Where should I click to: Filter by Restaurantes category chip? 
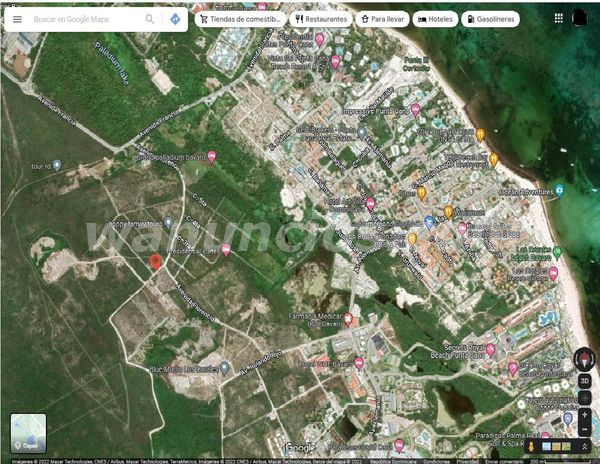320,19
